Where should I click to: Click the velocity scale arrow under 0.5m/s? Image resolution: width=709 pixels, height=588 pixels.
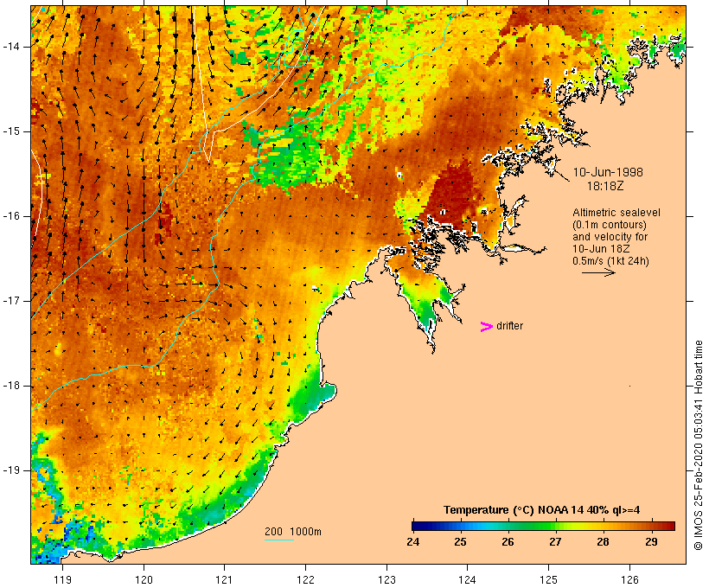[x=598, y=272]
